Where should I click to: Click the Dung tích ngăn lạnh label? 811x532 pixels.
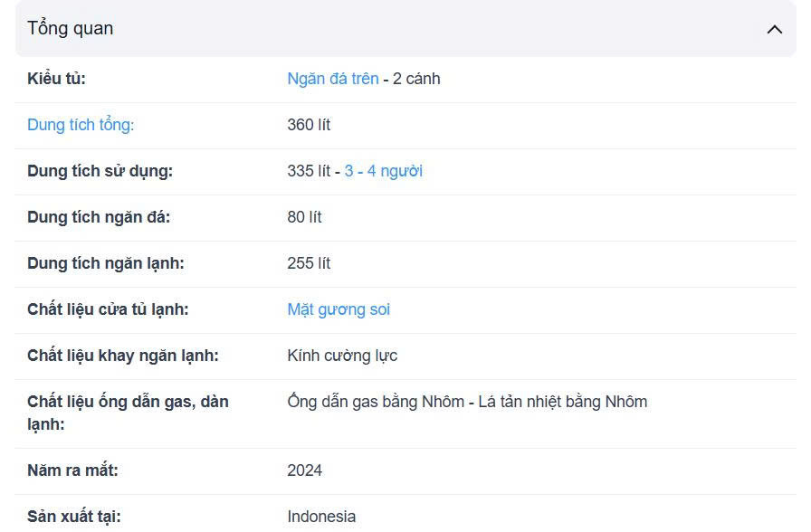click(105, 263)
